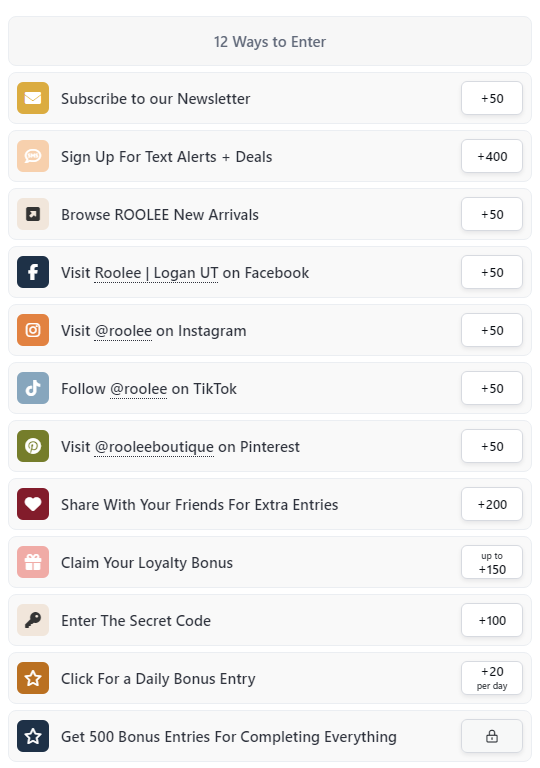The image size is (540, 768).
Task: Click the SMS text alerts icon
Action: [33, 156]
